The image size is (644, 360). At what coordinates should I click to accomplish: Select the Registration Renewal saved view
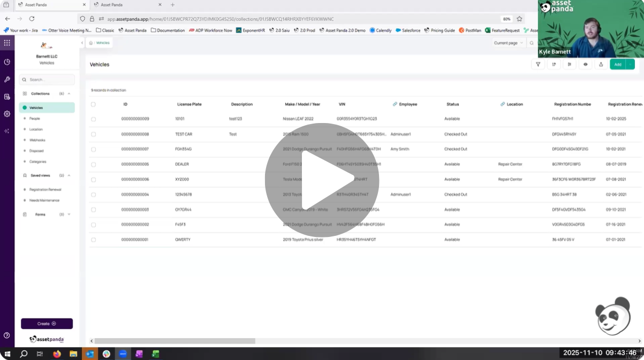coord(46,189)
